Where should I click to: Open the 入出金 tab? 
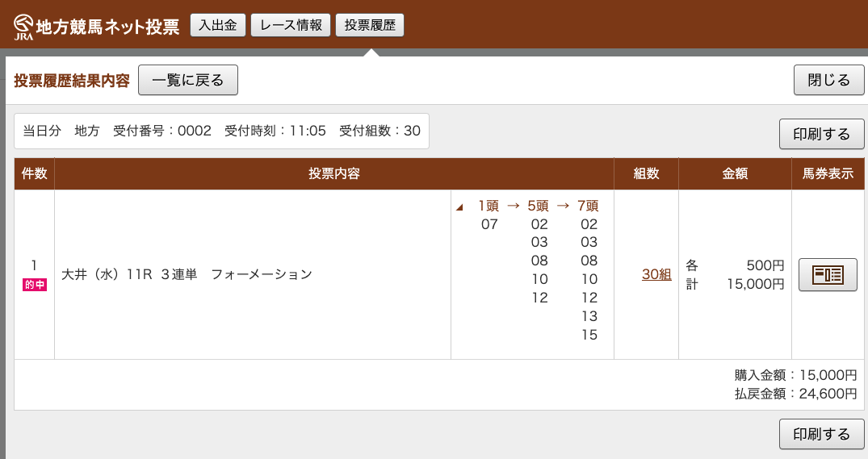click(x=218, y=26)
